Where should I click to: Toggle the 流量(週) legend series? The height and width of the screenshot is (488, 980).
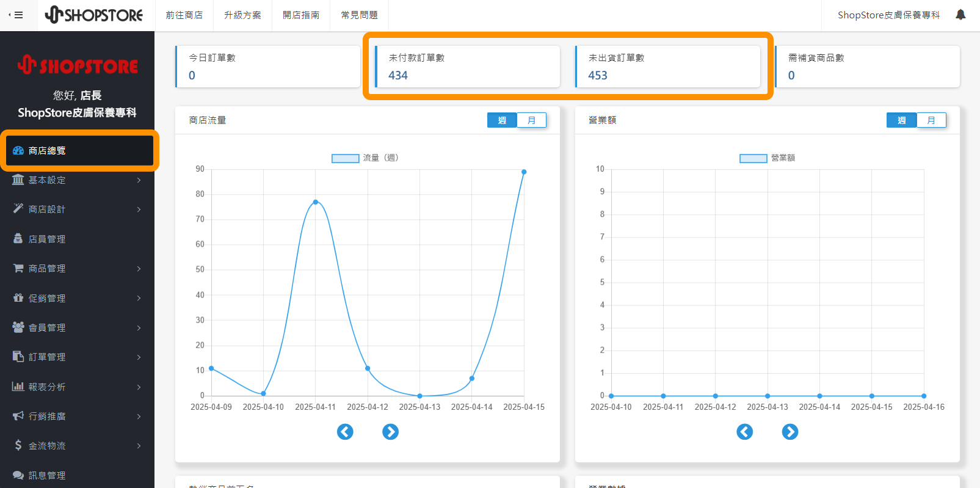point(365,158)
